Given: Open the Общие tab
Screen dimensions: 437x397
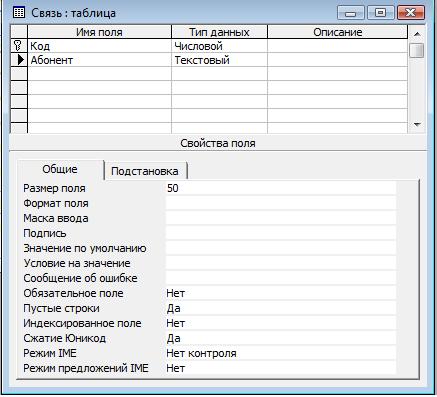Looking at the screenshot, I should tap(60, 169).
